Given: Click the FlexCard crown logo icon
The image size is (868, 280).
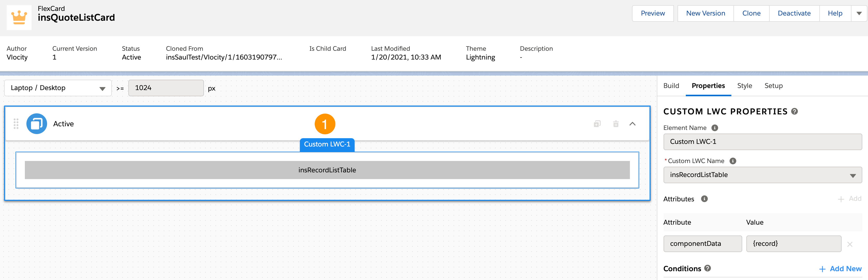Looking at the screenshot, I should 19,18.
